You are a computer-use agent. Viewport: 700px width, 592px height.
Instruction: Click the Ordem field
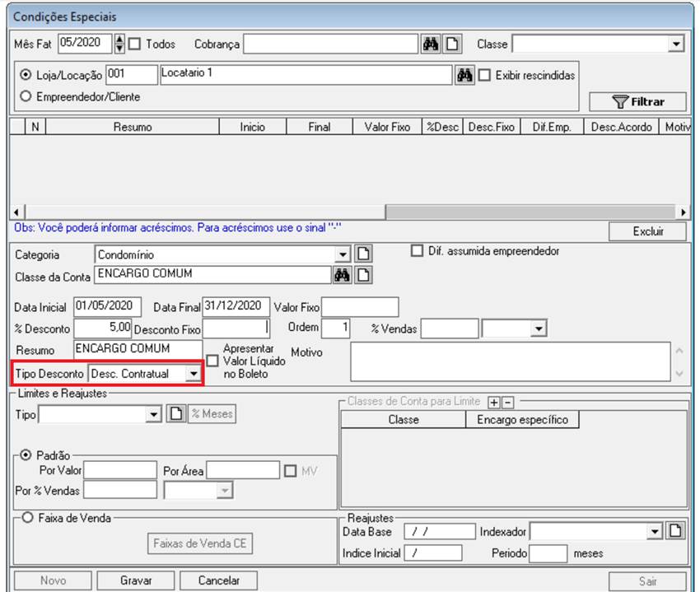tap(336, 329)
